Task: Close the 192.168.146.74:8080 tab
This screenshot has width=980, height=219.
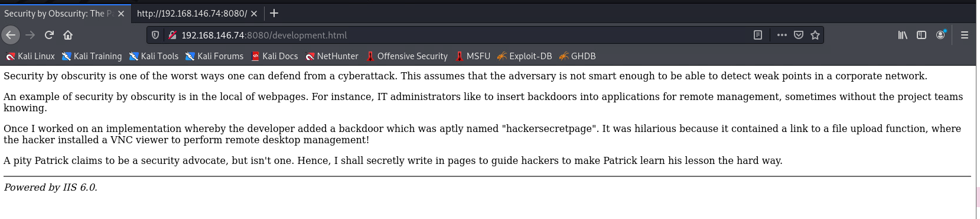Action: tap(254, 14)
